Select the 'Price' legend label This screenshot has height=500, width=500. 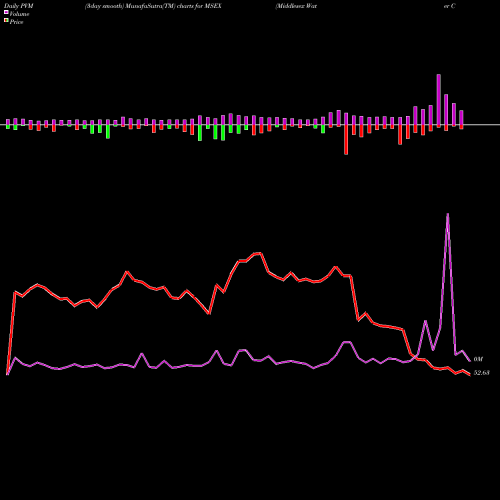click(16, 22)
